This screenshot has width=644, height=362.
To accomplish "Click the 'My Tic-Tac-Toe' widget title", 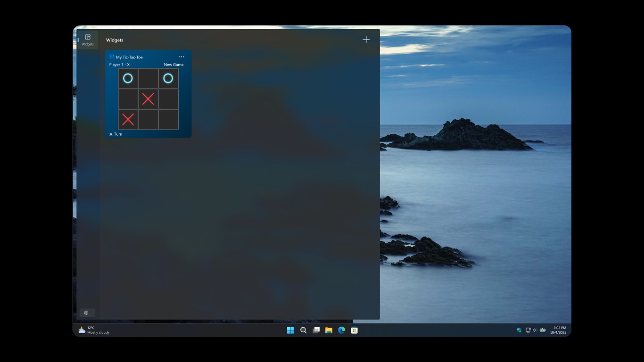I will pyautogui.click(x=129, y=57).
